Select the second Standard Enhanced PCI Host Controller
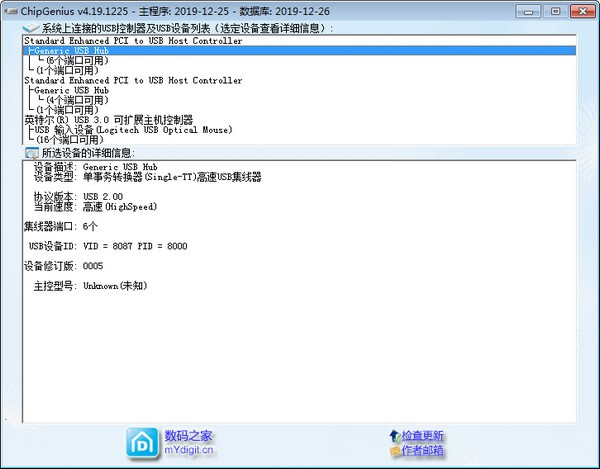Screen dimensions: 600x469 (x=132, y=80)
